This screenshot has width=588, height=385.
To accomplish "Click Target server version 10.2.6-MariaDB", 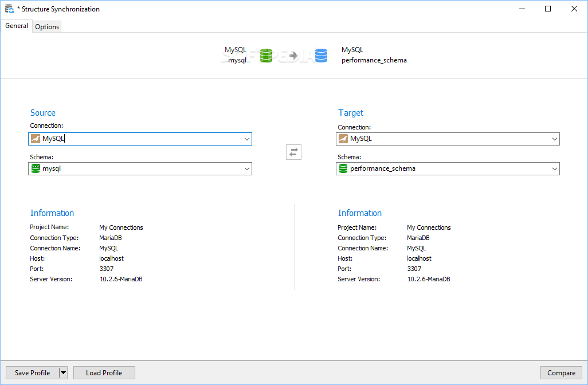I will point(429,279).
